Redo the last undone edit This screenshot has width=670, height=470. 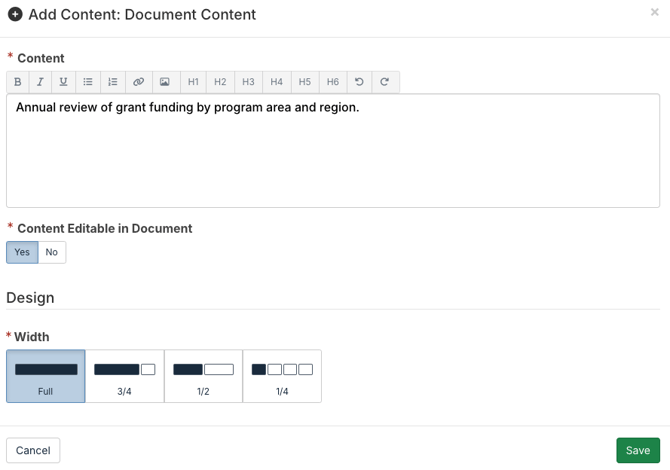click(385, 82)
